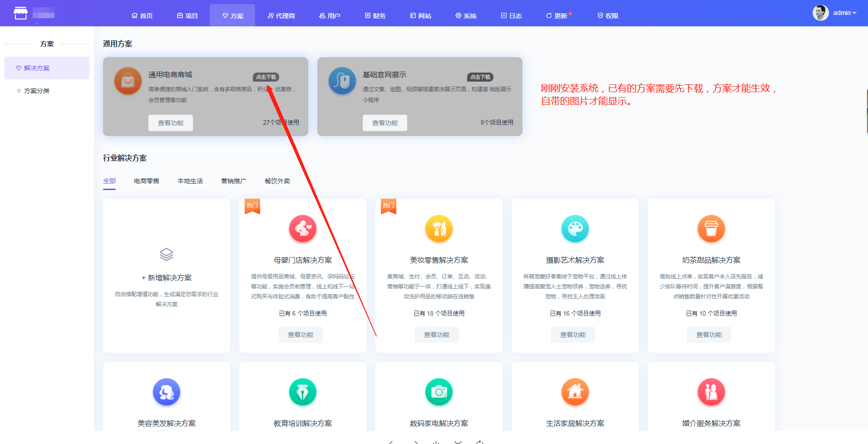Image resolution: width=868 pixels, height=444 pixels.
Task: Click the 奶茶甜品解决方案 title
Action: [x=711, y=260]
